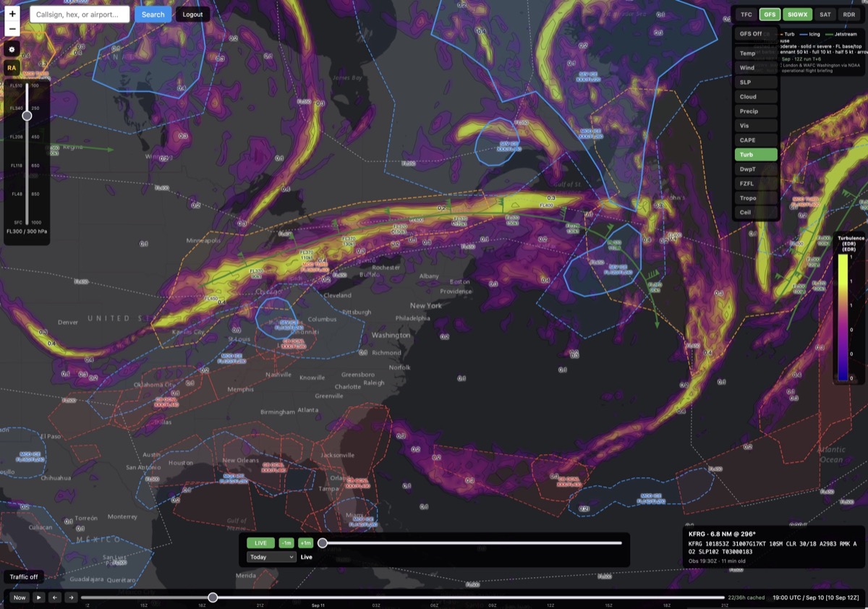Select the Precip GFS layer

(x=756, y=111)
